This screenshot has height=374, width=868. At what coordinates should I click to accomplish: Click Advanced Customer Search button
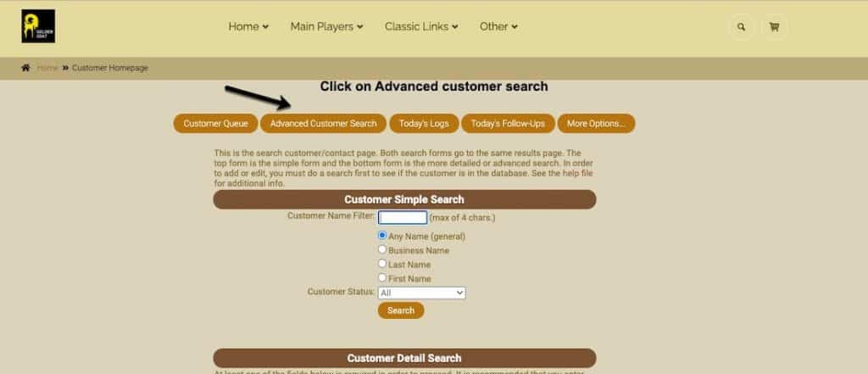pyautogui.click(x=323, y=124)
